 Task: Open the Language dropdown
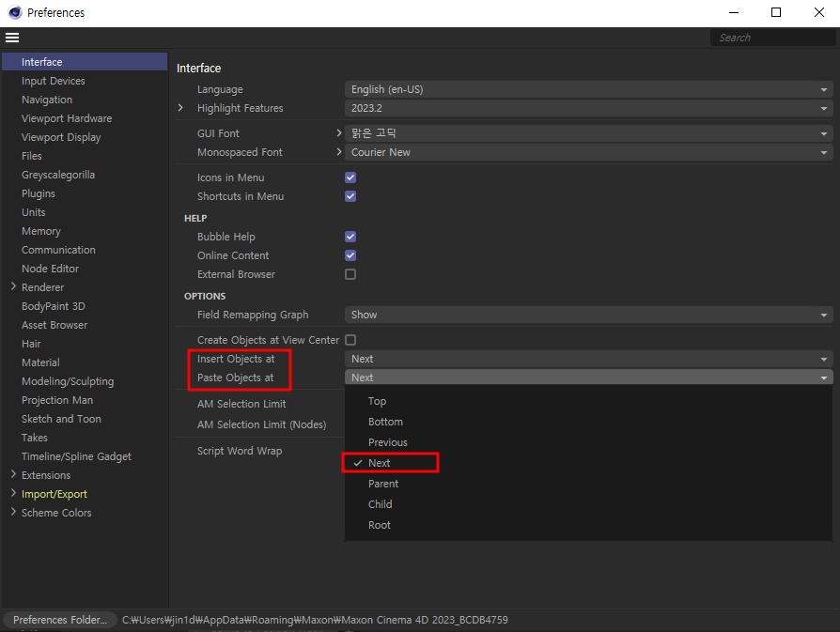pyautogui.click(x=589, y=89)
